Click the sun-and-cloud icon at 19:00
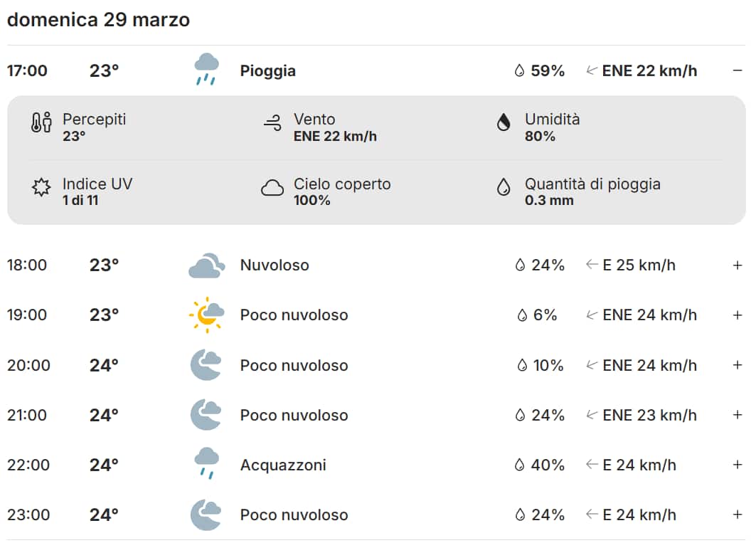This screenshot has width=756, height=543. 206,315
